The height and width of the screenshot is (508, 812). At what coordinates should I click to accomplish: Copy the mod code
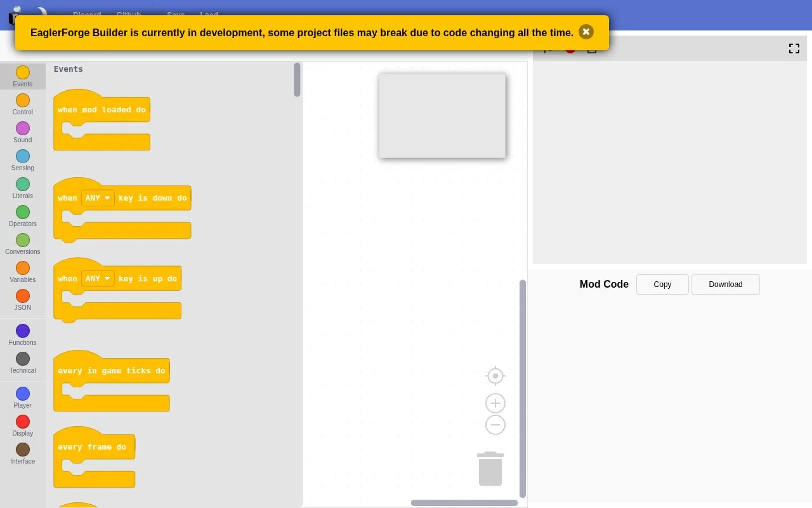[662, 284]
